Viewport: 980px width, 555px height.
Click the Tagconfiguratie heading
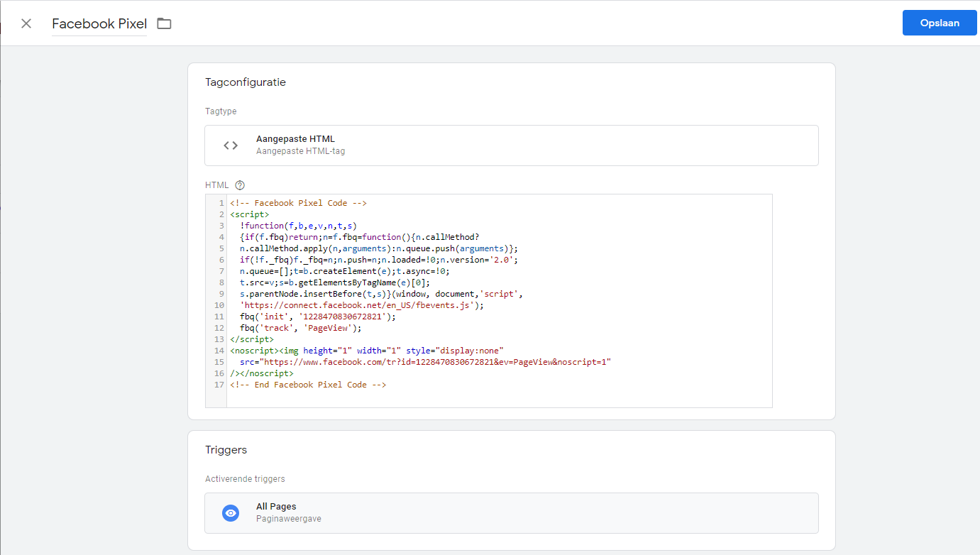point(246,82)
